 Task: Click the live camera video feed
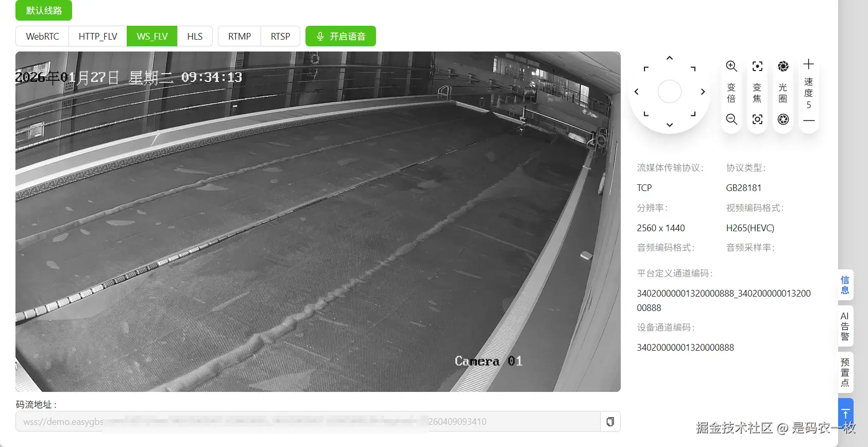(318, 221)
